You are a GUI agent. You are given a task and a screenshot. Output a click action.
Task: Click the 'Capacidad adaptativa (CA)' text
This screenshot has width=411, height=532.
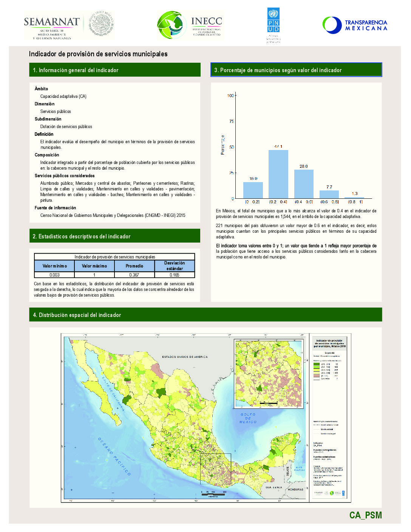(63, 96)
